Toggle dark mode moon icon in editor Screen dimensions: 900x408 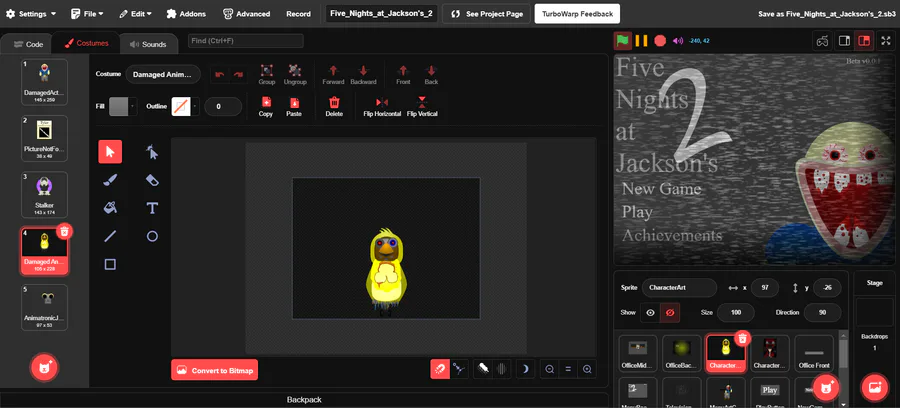point(525,370)
